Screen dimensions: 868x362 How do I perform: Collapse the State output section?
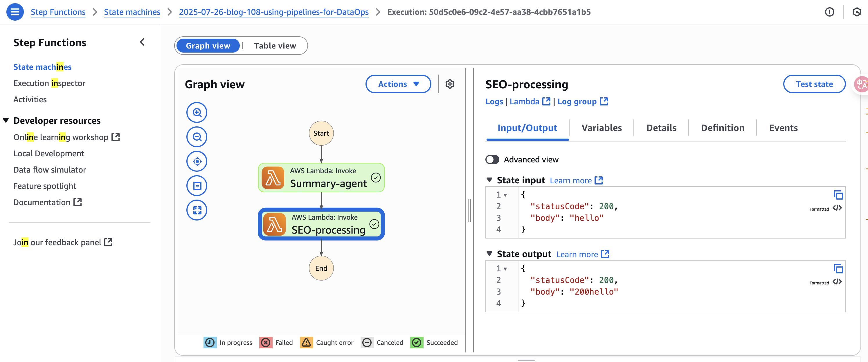click(x=489, y=254)
